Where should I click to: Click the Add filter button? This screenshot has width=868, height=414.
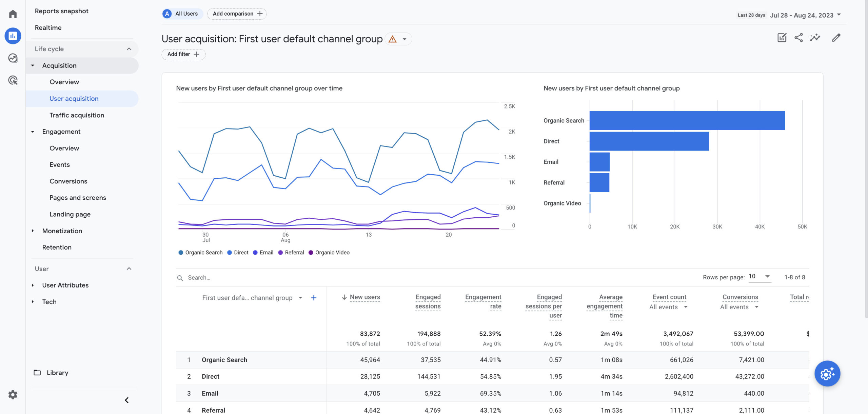[x=183, y=54]
